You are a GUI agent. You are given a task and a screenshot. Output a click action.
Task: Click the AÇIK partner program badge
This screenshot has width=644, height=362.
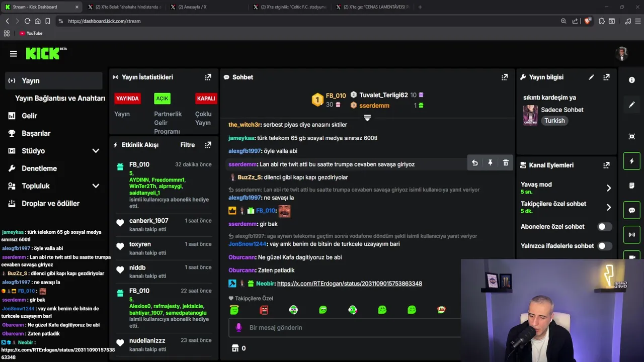coord(162,99)
